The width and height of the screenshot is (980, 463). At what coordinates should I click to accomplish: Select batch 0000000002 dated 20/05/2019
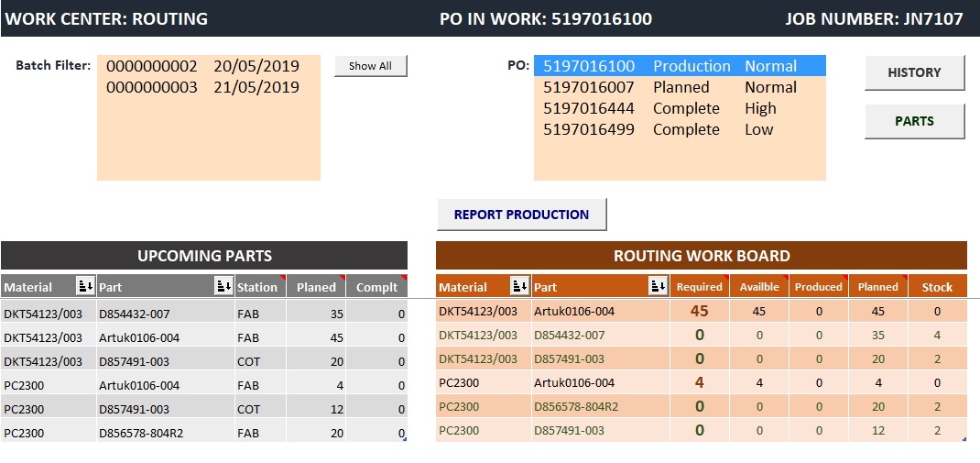(x=209, y=66)
